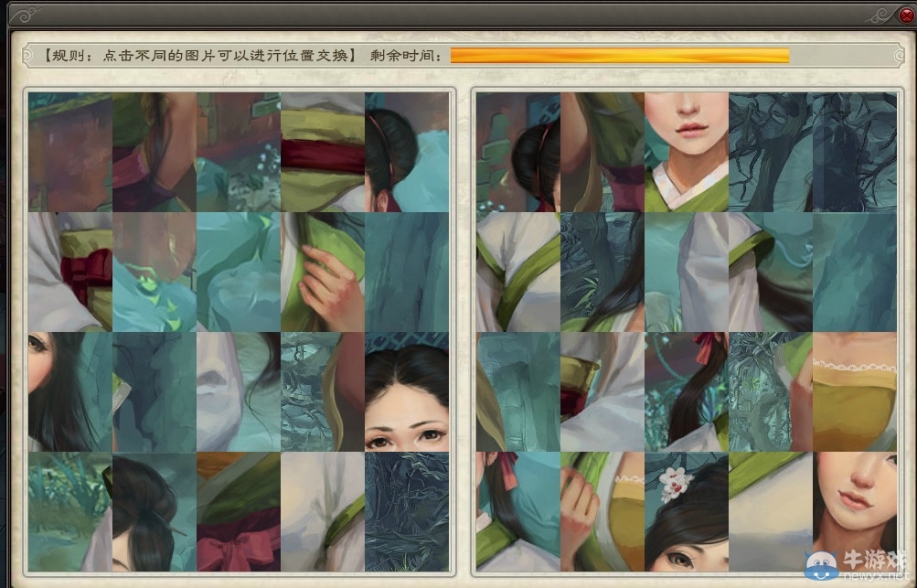Choose right puzzle tile with ponytail tied in red ribbon
This screenshot has width=917, height=588.
tap(687, 392)
